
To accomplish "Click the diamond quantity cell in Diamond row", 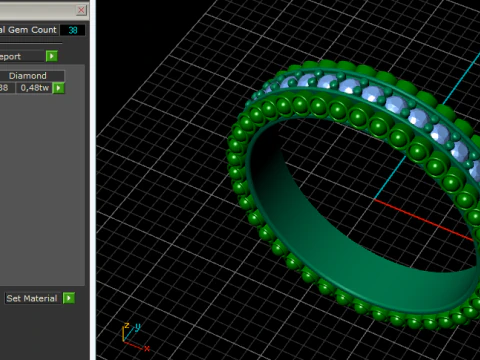I will click(x=7, y=88).
